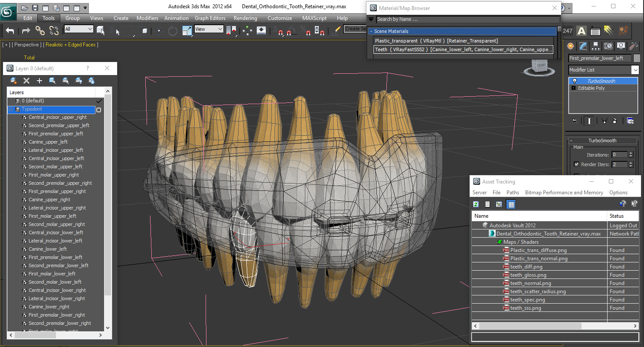644x347 pixels.
Task: Click in Search by Name field
Action: (x=468, y=19)
